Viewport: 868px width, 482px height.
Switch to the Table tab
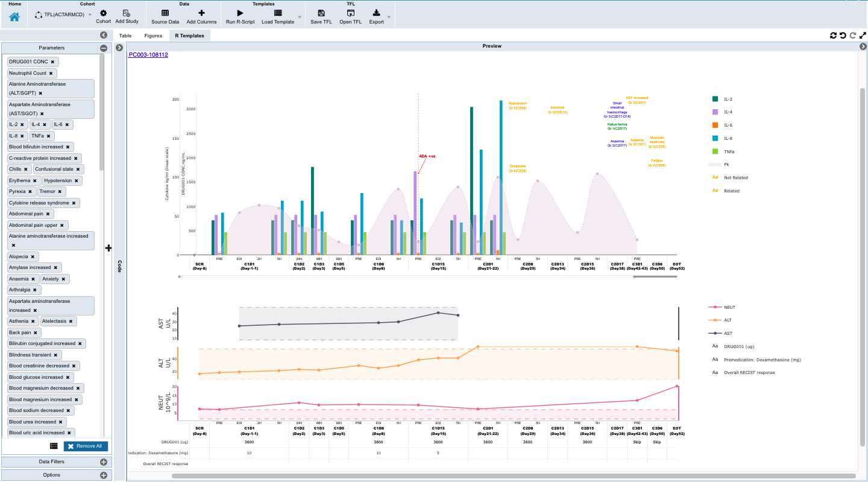(125, 35)
